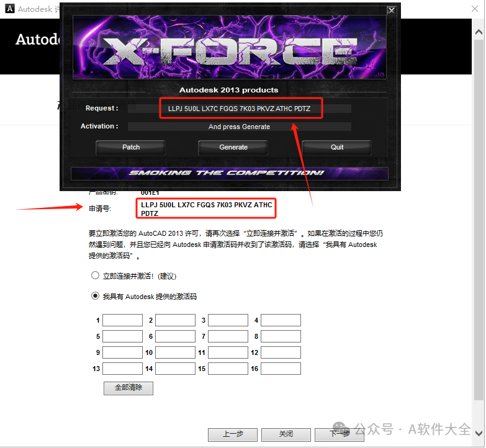Viewport: 486px width, 448px height.
Task: Click activation code box 1
Action: click(122, 320)
